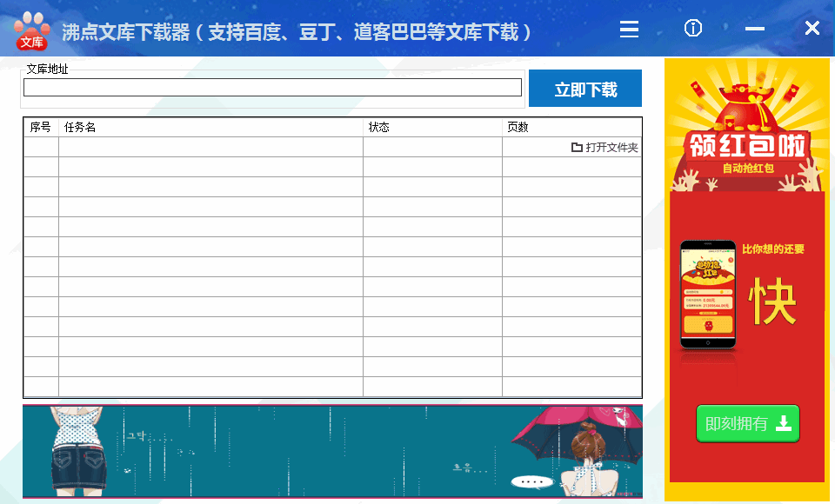Click the info (i) icon in title bar
Screen dimensions: 835x504
[693, 28]
